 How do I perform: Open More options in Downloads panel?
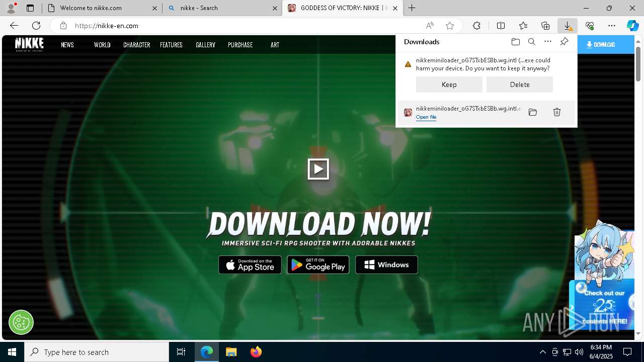pyautogui.click(x=548, y=42)
